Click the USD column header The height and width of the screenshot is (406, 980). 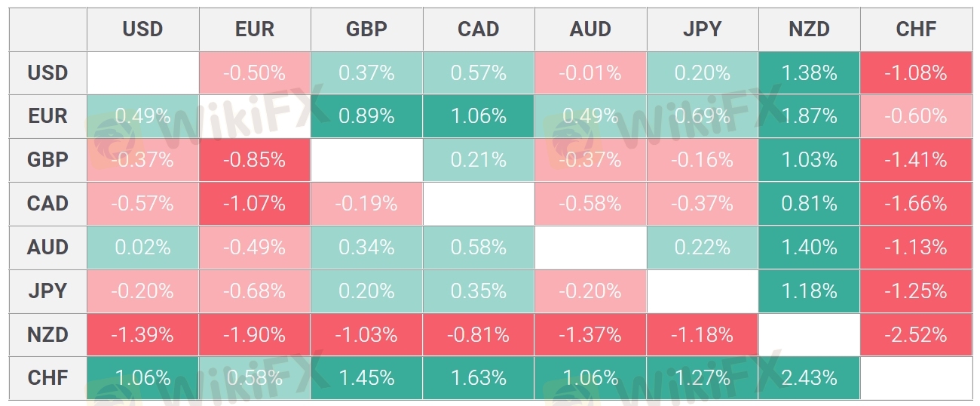[142, 29]
